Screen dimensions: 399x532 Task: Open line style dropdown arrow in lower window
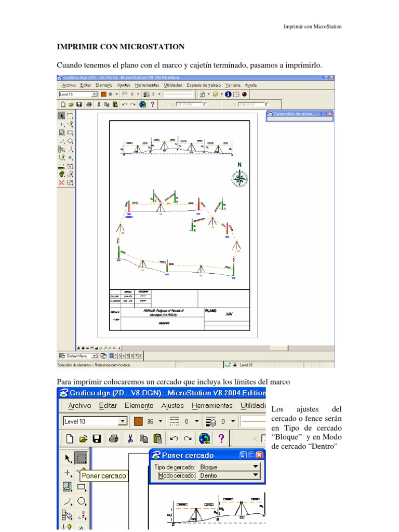click(196, 421)
